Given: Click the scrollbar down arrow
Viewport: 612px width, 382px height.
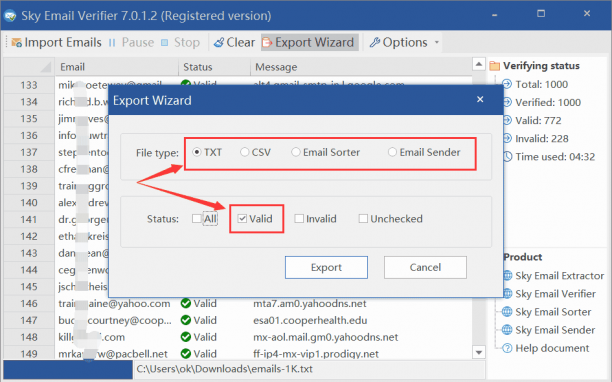Looking at the screenshot, I should 479,352.
